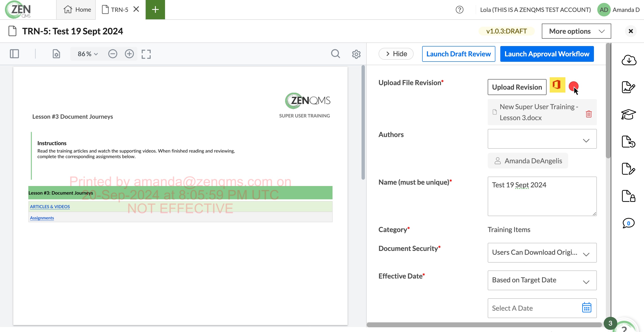
Task: Toggle the document viewer sidebar panel
Action: point(14,54)
